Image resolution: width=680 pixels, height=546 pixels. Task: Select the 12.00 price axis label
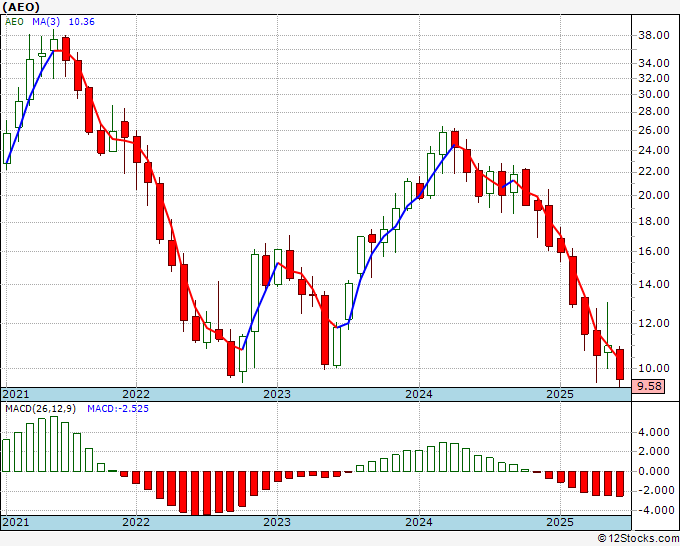(654, 323)
